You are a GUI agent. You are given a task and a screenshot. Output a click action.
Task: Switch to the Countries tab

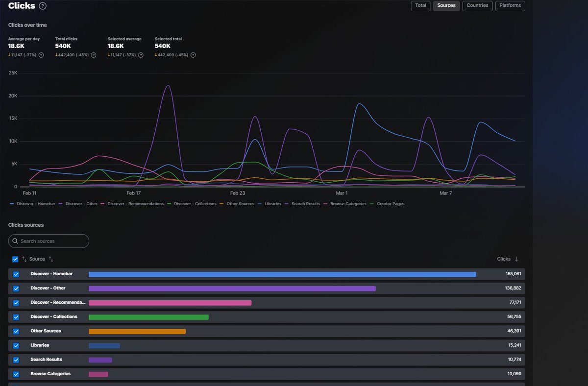coord(477,5)
